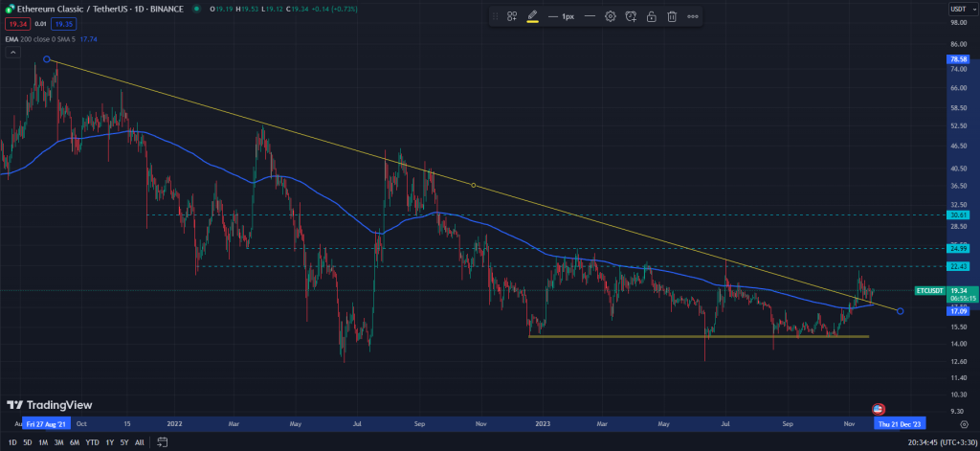This screenshot has width=980, height=451.
Task: Switch to the All time range
Action: pyautogui.click(x=140, y=442)
